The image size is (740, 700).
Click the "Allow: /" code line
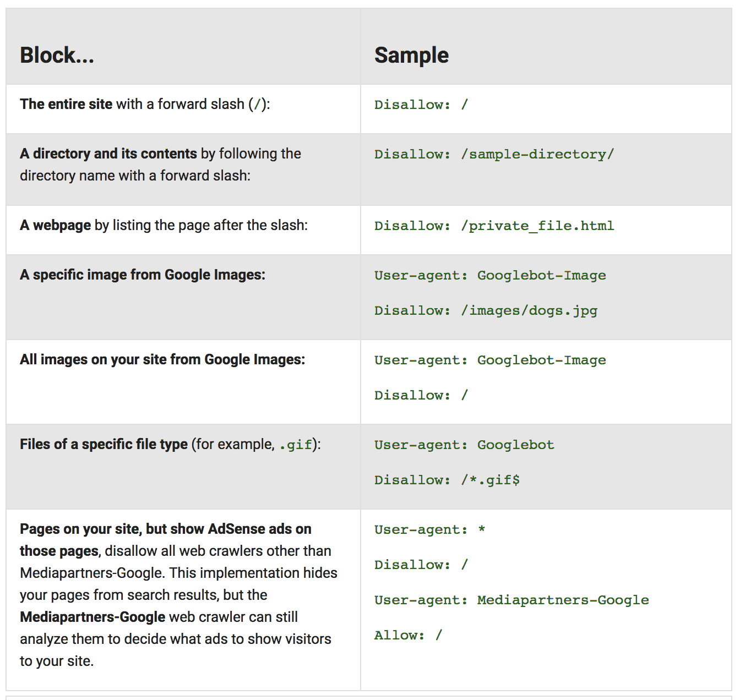(x=408, y=635)
